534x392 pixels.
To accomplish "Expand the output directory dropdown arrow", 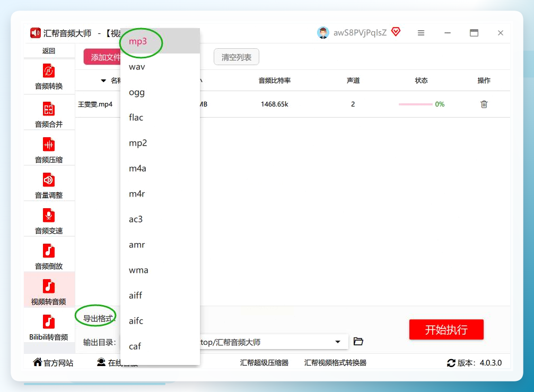I will [337, 342].
